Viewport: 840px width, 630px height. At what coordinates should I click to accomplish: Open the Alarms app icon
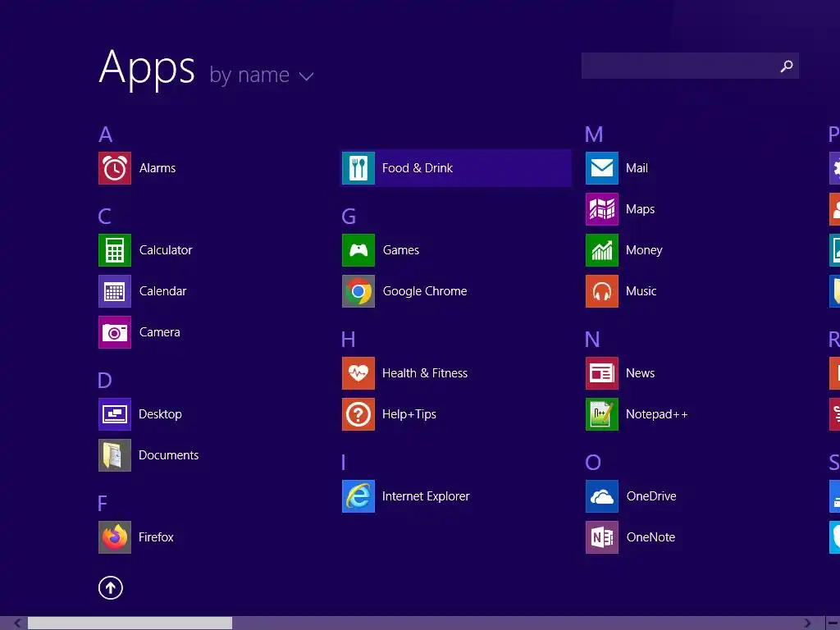115,168
